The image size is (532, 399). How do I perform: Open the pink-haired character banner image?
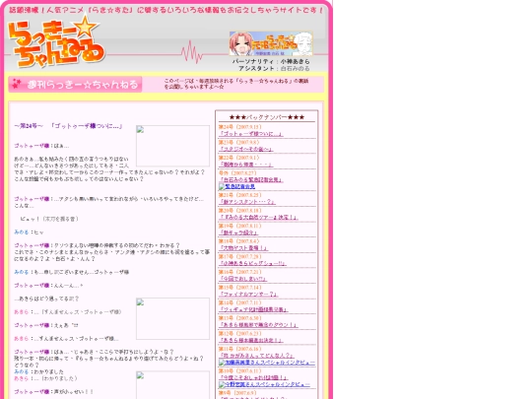click(x=271, y=43)
